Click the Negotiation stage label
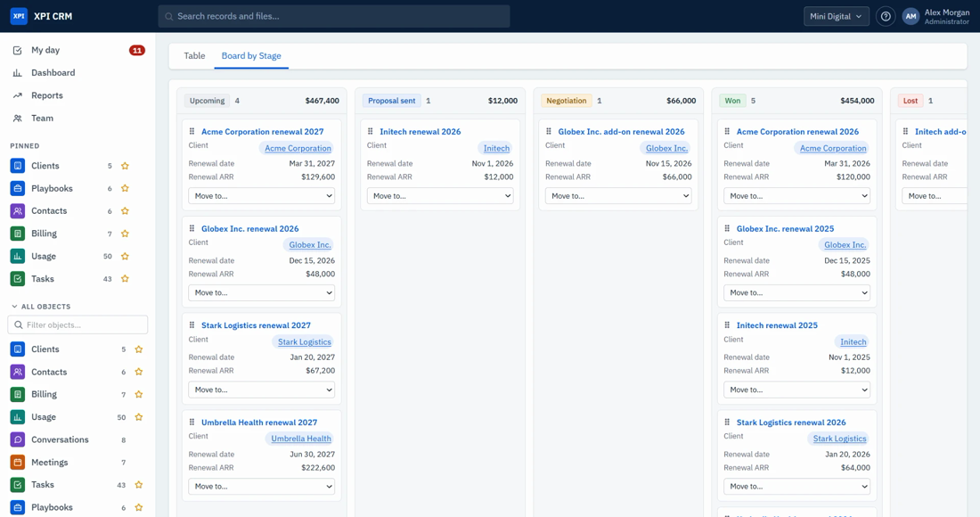 [x=567, y=101]
